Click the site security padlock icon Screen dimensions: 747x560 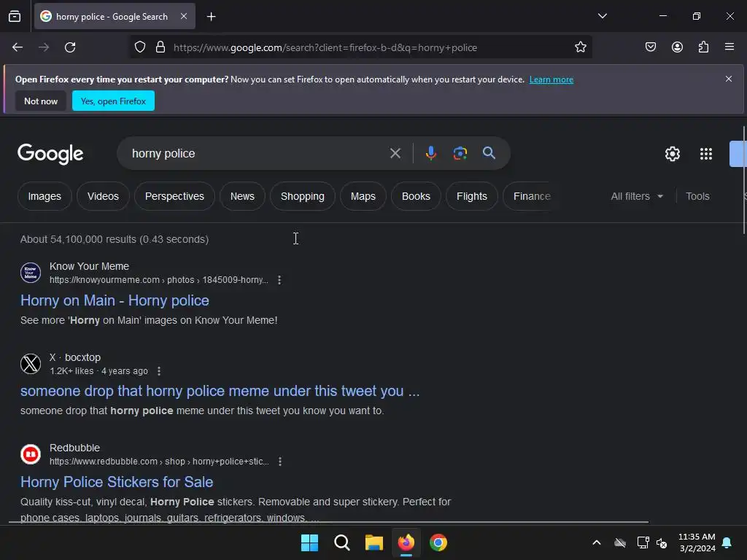[160, 47]
